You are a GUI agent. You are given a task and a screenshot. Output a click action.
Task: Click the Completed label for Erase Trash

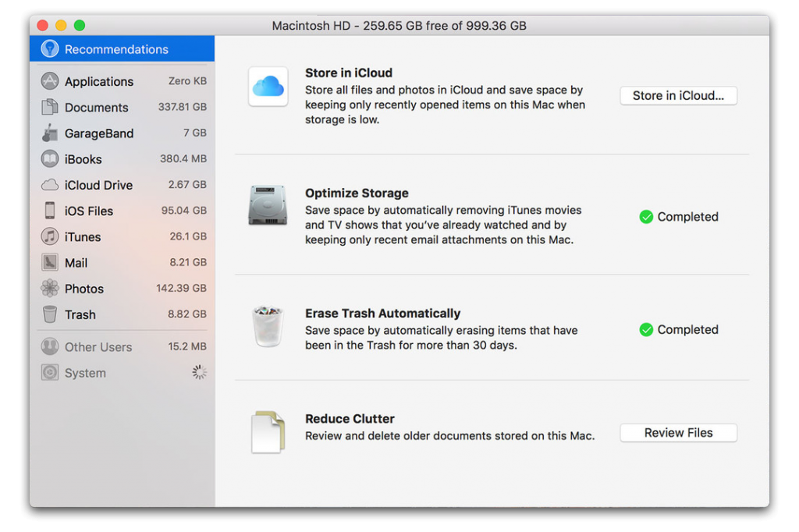pos(688,330)
